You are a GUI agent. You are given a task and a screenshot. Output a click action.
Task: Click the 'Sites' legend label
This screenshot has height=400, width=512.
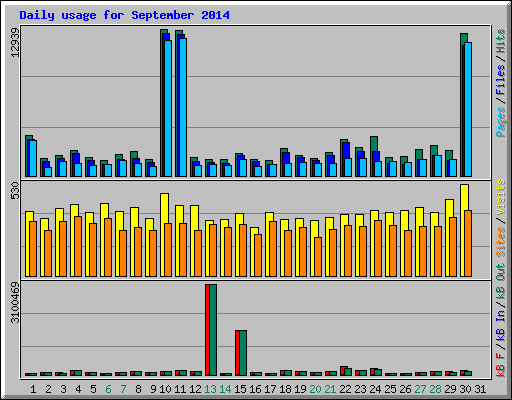[500, 242]
